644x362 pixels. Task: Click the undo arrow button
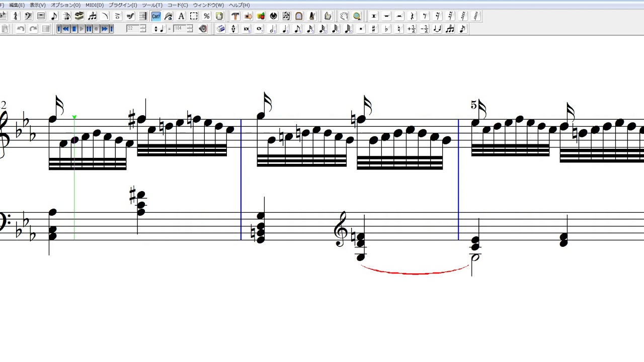(x=21, y=29)
